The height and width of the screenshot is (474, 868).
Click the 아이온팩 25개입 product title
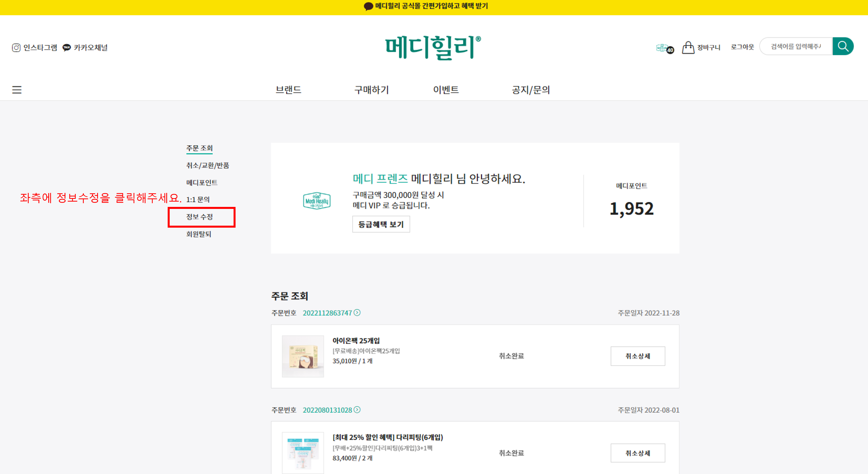[x=356, y=341]
